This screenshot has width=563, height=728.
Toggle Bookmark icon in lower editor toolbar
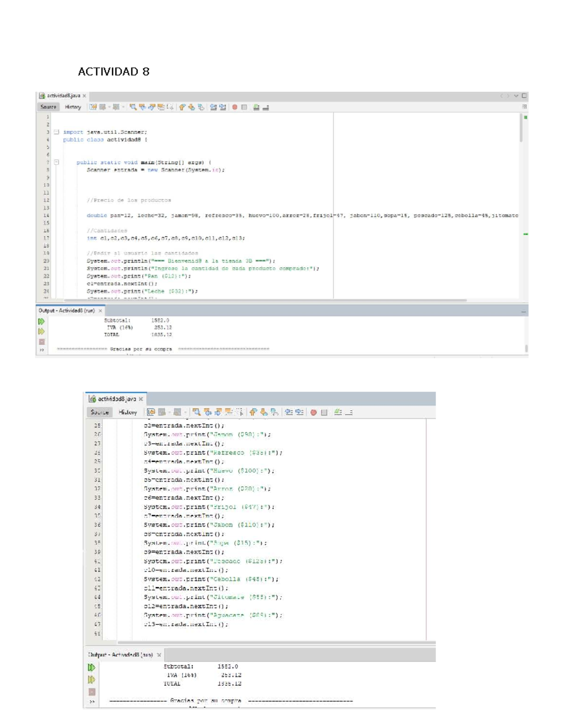[274, 412]
